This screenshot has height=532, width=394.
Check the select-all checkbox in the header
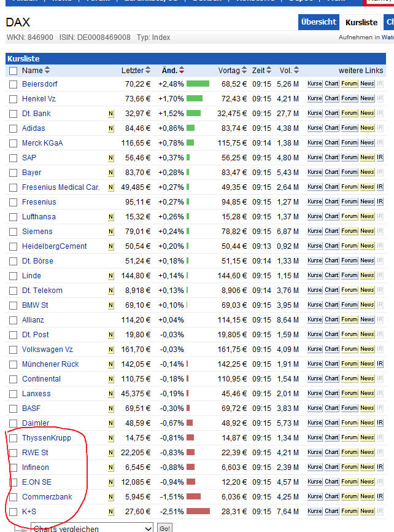[14, 71]
